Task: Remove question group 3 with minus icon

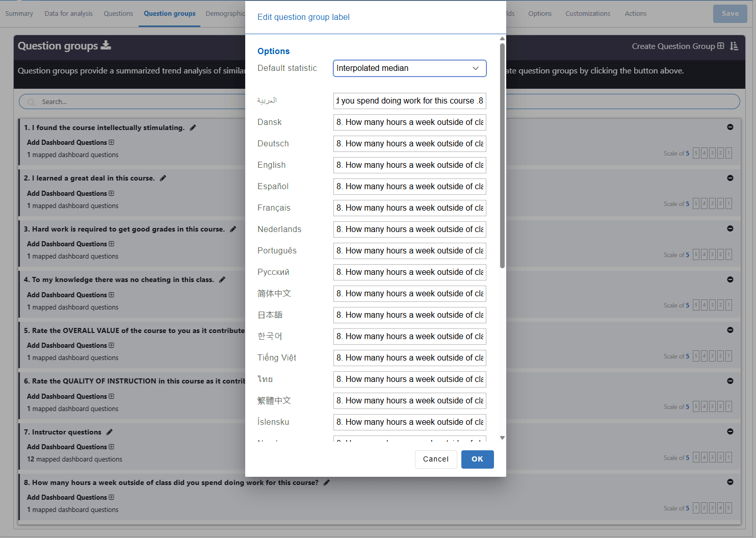Action: (x=730, y=228)
